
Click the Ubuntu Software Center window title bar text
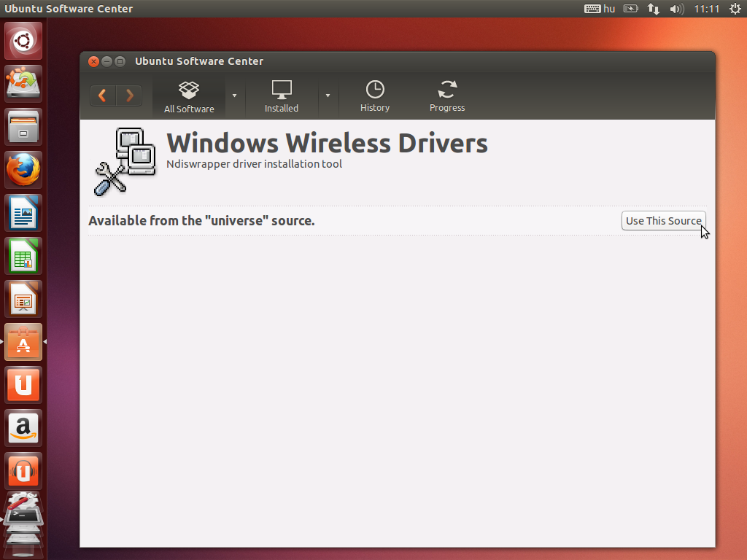tap(199, 61)
